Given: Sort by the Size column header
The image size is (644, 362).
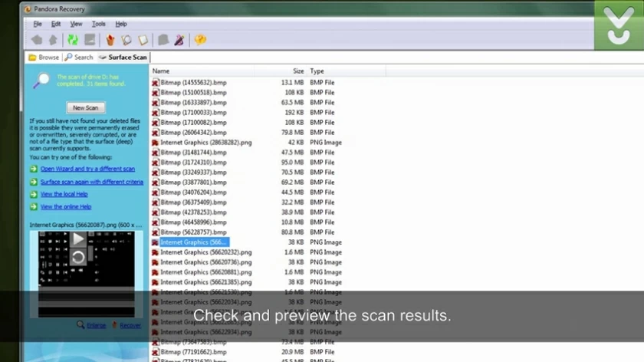Looking at the screenshot, I should coord(298,71).
